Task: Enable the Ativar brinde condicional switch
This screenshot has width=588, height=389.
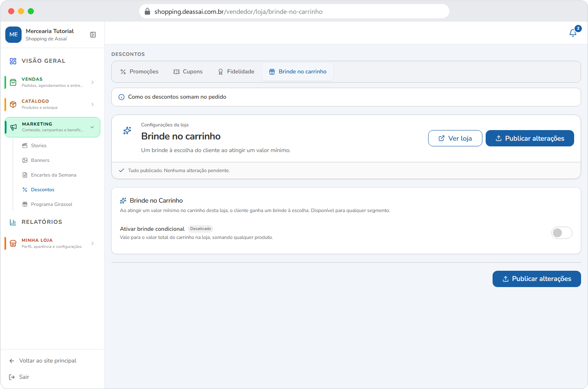Action: click(562, 233)
